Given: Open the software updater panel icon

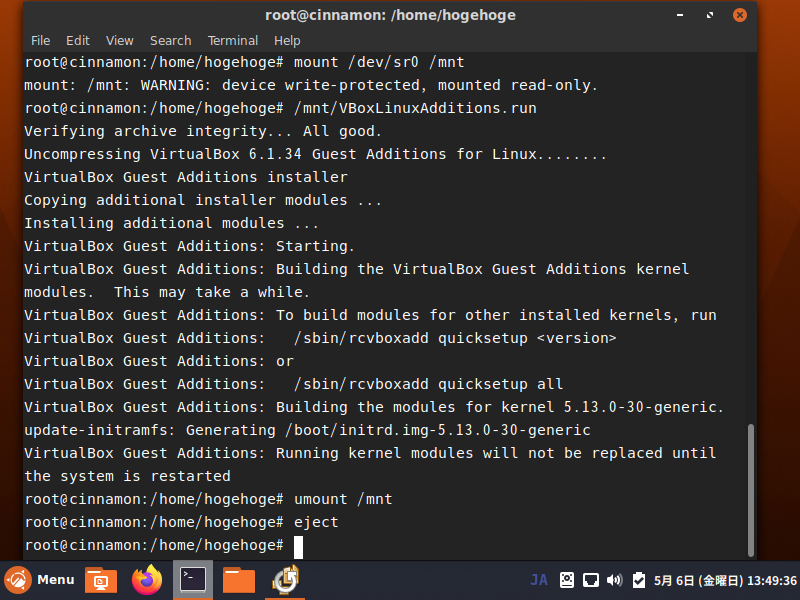Looking at the screenshot, I should tap(285, 581).
